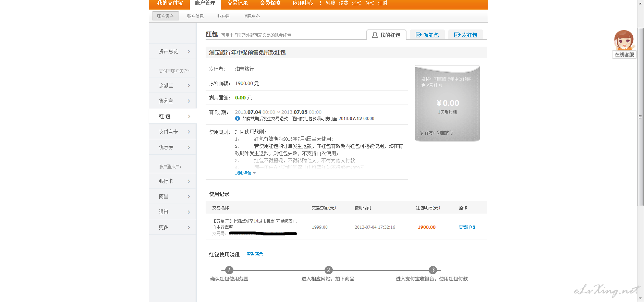This screenshot has width=644, height=302.
Task: Select 发红包 tab
Action: (465, 35)
